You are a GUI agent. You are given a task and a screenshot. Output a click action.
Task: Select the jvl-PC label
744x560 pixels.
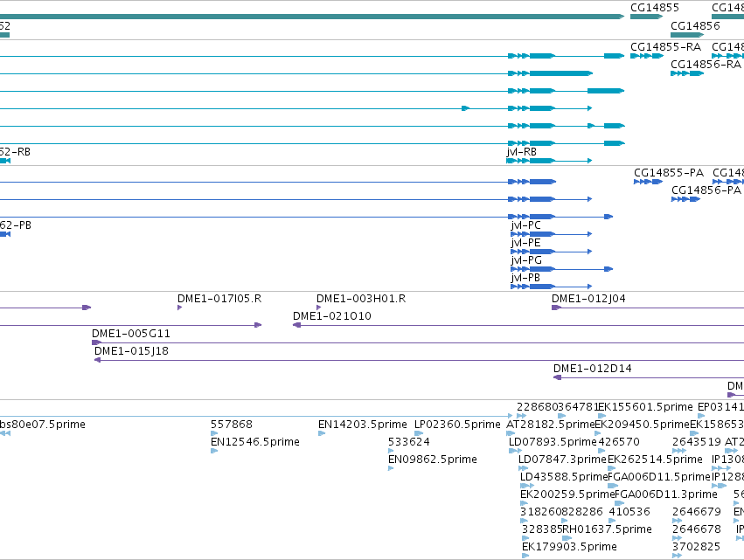point(525,225)
